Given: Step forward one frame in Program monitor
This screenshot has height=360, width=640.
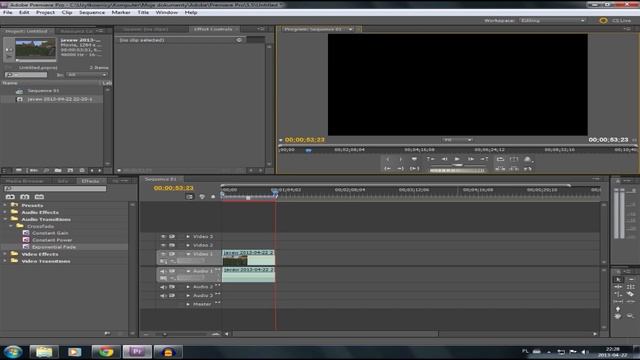Looking at the screenshot, I should coord(471,159).
